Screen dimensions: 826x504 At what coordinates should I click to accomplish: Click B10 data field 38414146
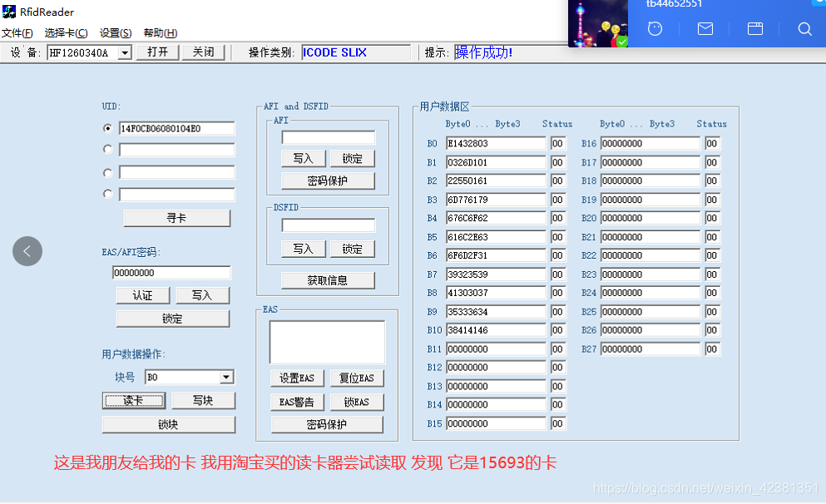point(496,330)
